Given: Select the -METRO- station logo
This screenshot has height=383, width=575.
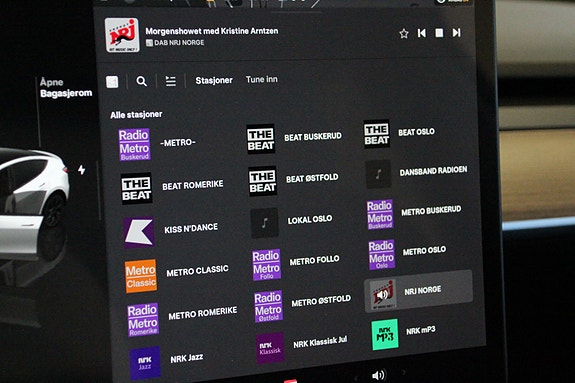Looking at the screenshot, I should click(134, 144).
